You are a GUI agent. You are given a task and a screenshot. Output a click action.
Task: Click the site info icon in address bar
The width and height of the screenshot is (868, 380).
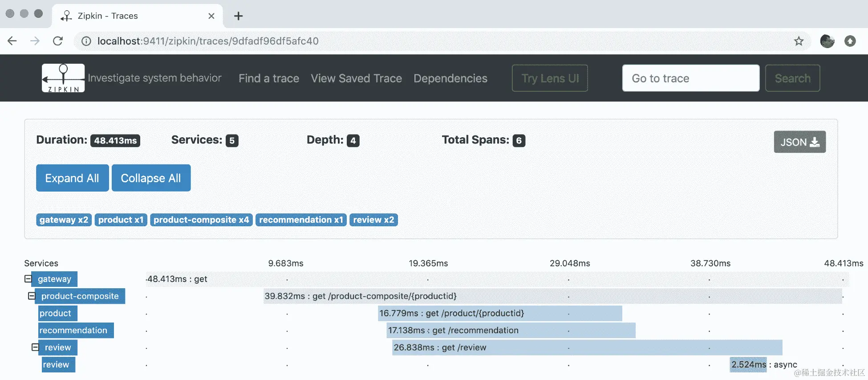point(86,41)
